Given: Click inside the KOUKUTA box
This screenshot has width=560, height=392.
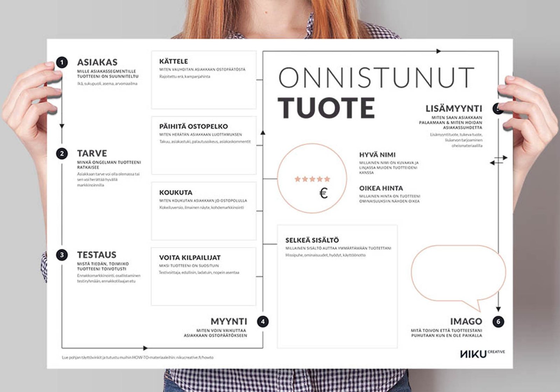Looking at the screenshot, I should pyautogui.click(x=204, y=211).
